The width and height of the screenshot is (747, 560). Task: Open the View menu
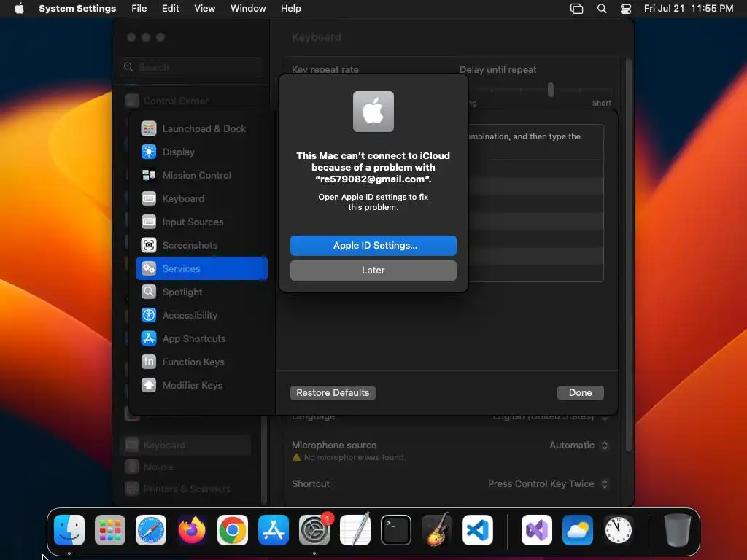click(x=205, y=9)
